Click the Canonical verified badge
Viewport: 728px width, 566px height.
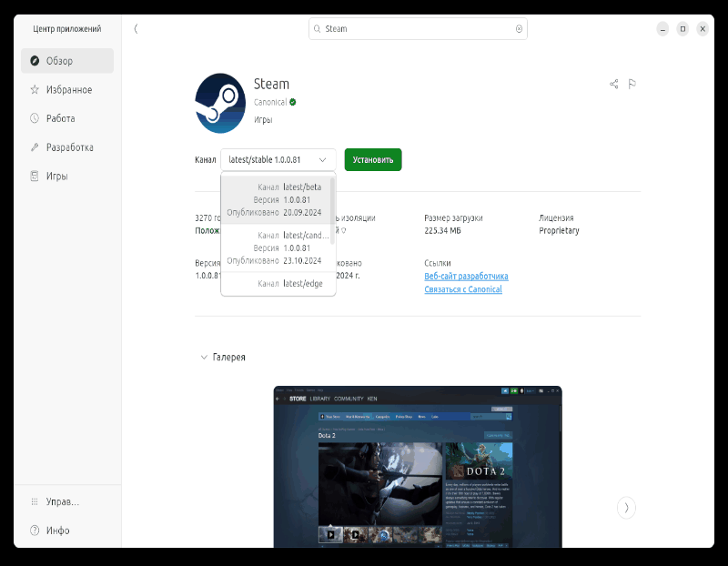click(292, 102)
